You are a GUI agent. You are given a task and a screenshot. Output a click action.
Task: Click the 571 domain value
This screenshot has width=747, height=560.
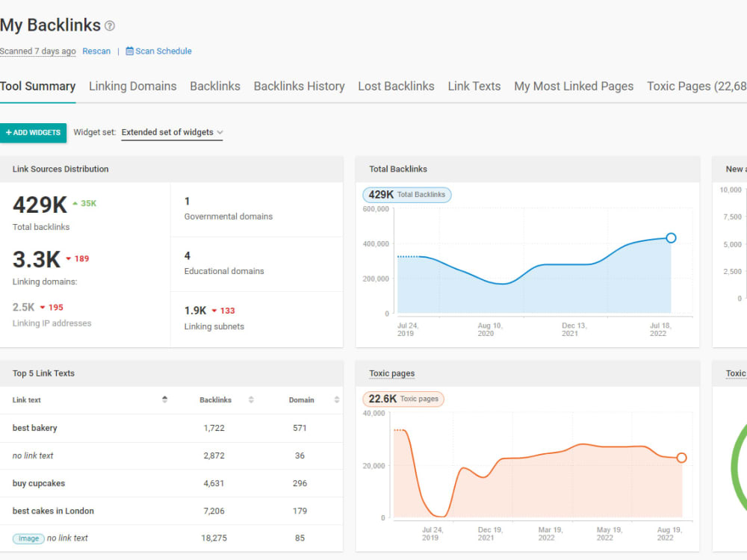(300, 428)
